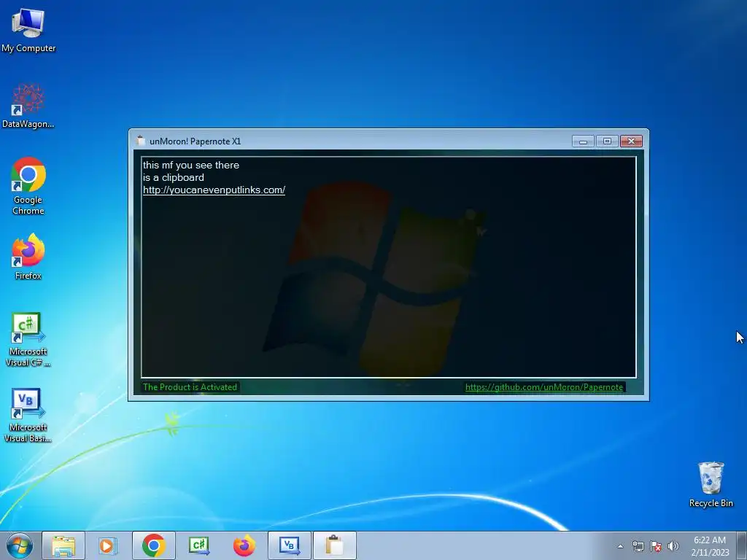The image size is (747, 560).
Task: Open Firefox from the taskbar
Action: pyautogui.click(x=244, y=545)
